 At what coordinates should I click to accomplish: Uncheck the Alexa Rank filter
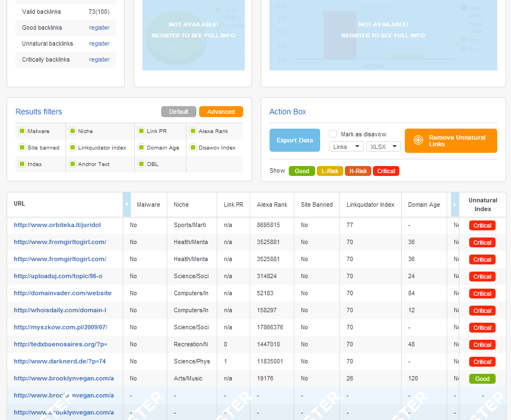193,131
